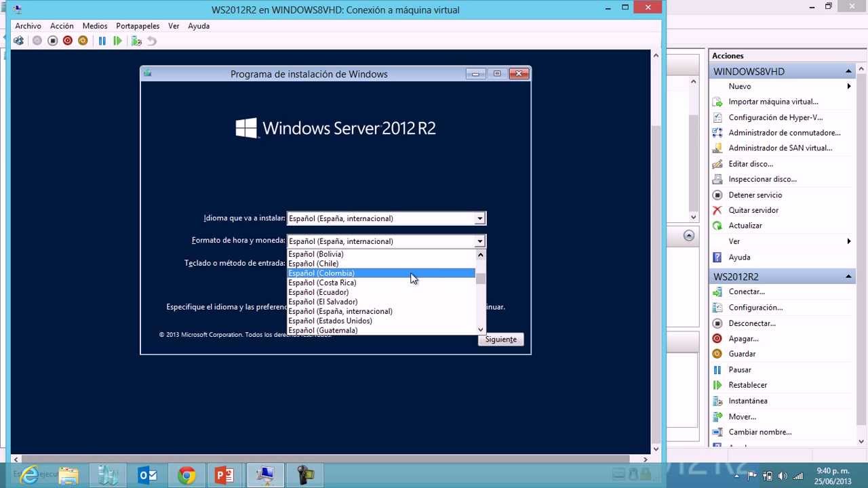Open PowerPoint from the taskbar
Viewport: 868px width, 488px height.
(224, 475)
